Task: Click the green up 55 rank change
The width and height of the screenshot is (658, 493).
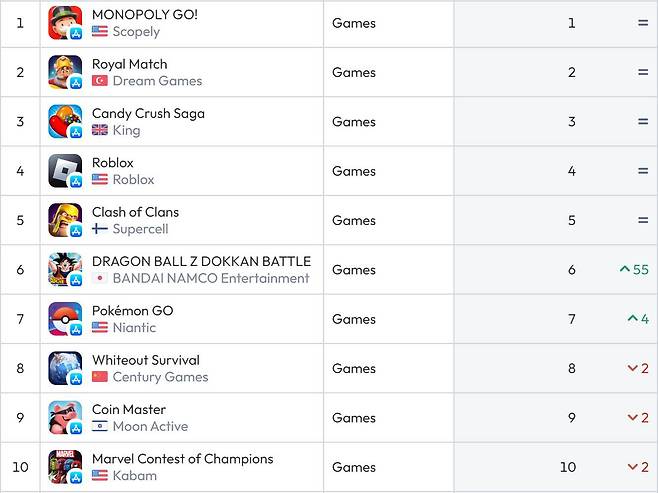Action: [x=634, y=270]
